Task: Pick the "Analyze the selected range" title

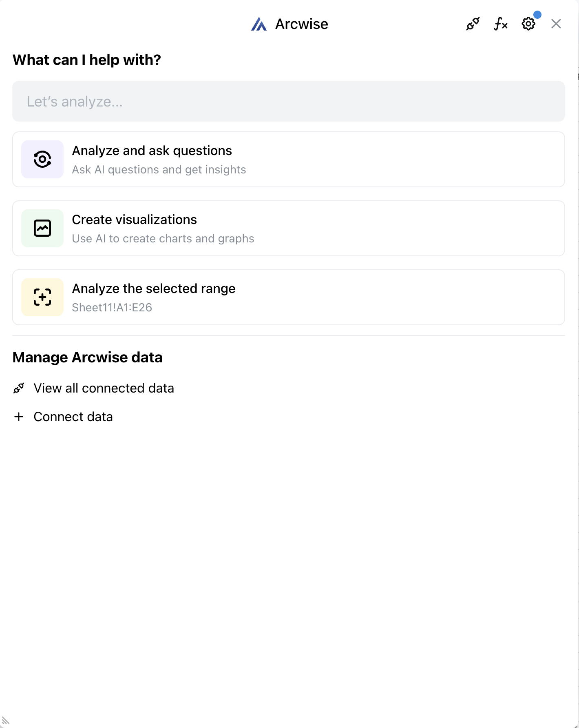Action: pyautogui.click(x=154, y=289)
